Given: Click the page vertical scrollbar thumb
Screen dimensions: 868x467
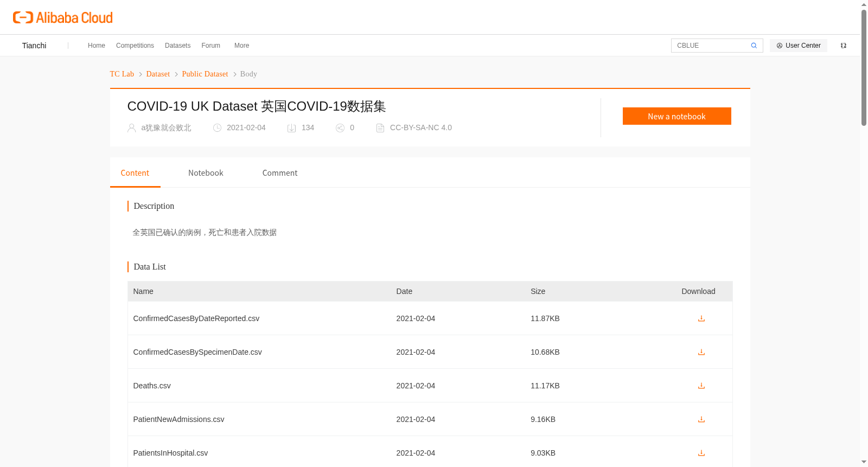Looking at the screenshot, I should pos(864,68).
